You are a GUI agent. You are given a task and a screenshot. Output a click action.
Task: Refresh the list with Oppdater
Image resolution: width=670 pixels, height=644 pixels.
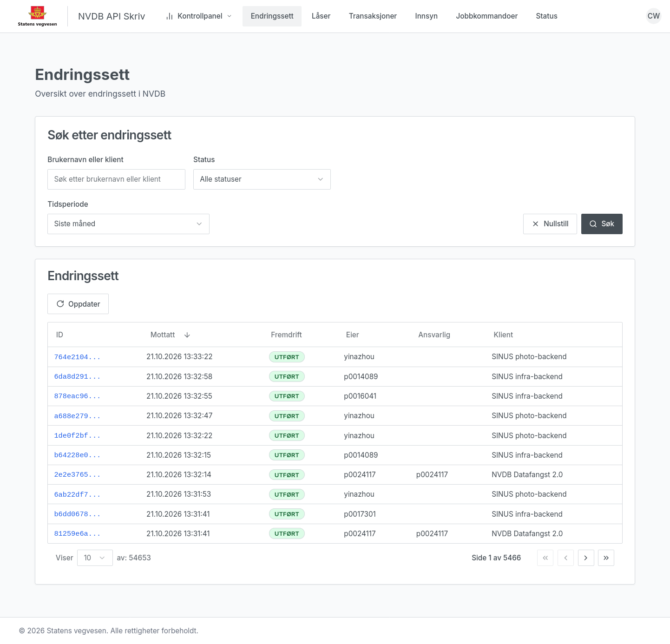78,304
